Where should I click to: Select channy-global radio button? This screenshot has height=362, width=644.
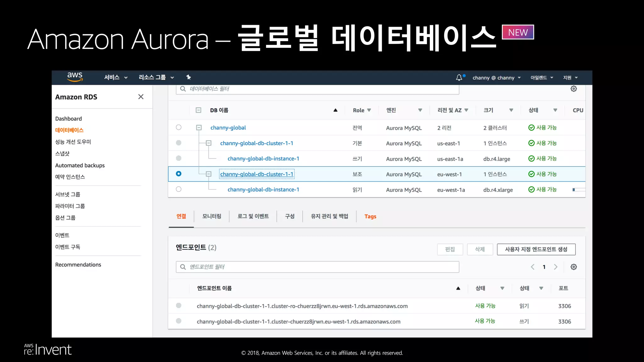[179, 127]
